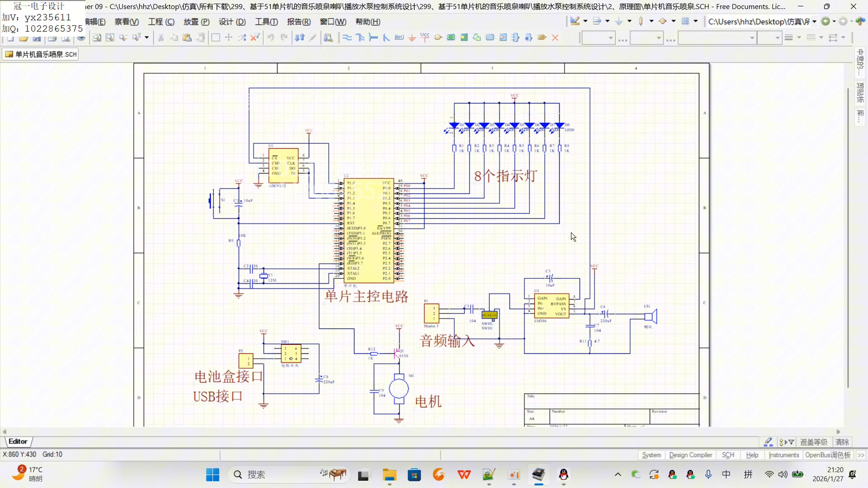Click the 清除 clear button
The image size is (868, 488).
pyautogui.click(x=842, y=442)
